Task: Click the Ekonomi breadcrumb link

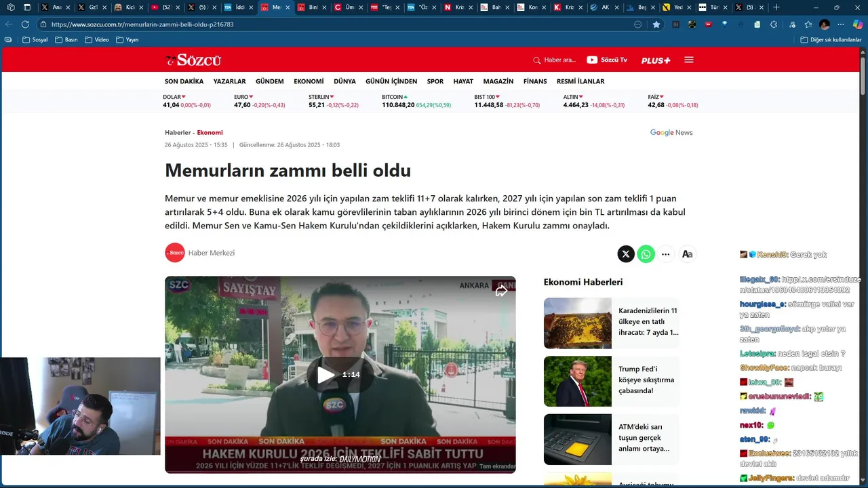Action: click(x=210, y=133)
